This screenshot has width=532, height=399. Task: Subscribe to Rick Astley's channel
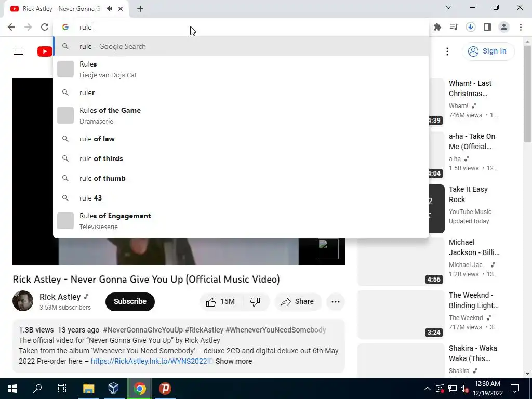130,302
